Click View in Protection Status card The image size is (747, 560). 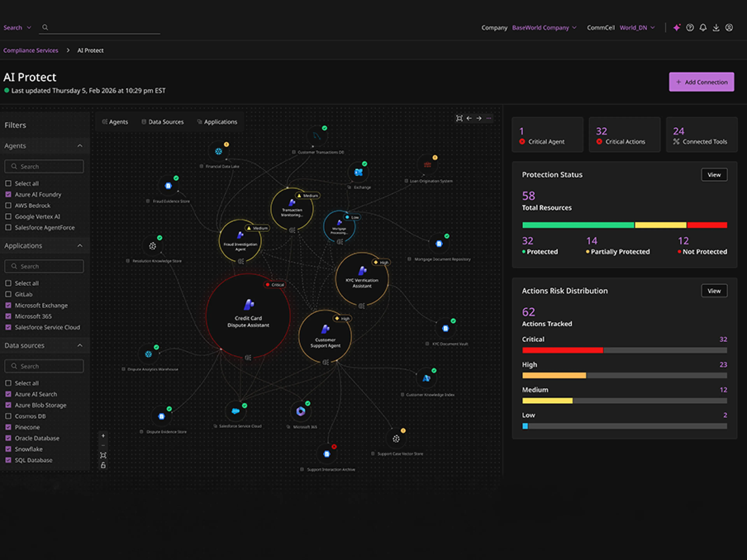tap(714, 175)
